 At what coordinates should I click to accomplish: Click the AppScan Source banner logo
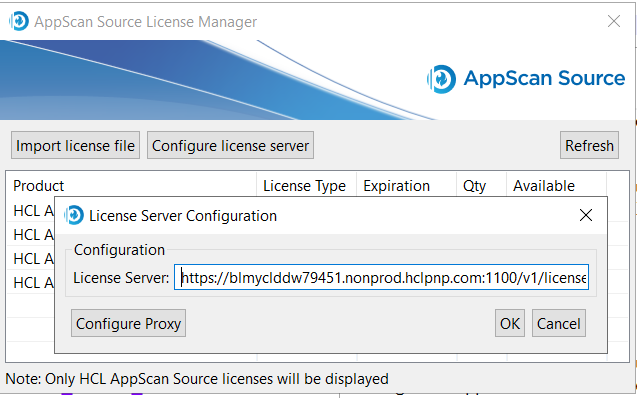tap(526, 79)
